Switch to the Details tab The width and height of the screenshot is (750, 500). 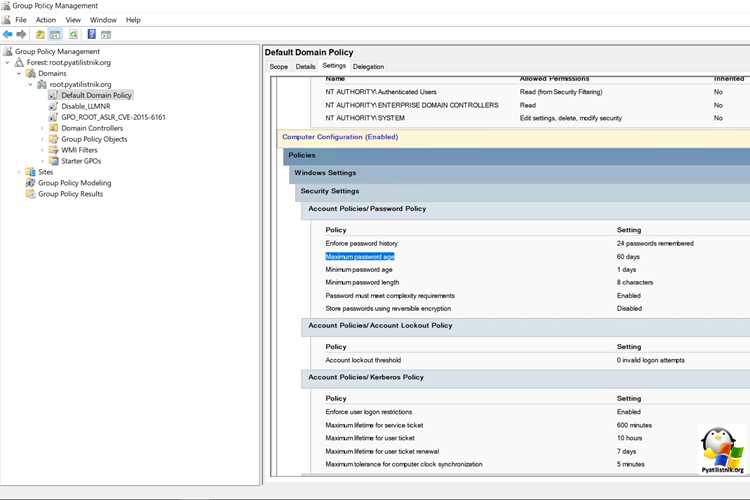305,67
